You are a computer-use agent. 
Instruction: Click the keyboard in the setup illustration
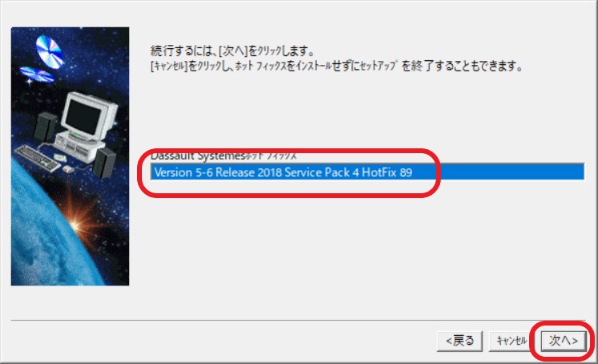[38, 158]
